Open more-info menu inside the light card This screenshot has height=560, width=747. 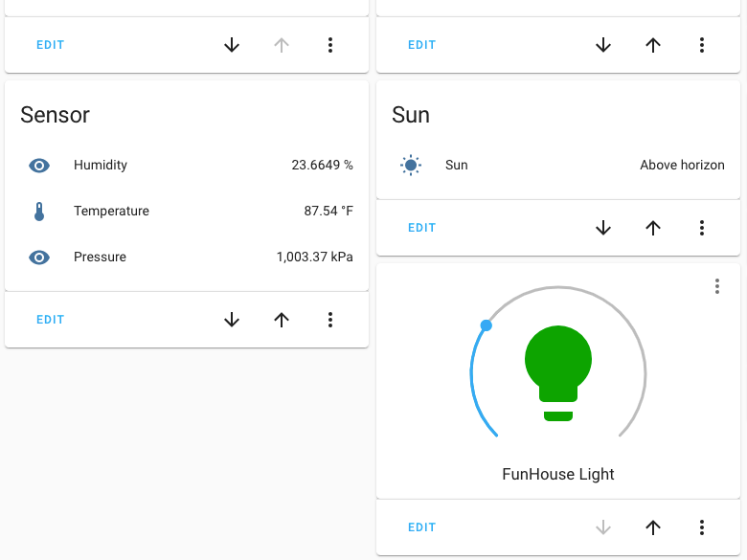pyautogui.click(x=717, y=286)
